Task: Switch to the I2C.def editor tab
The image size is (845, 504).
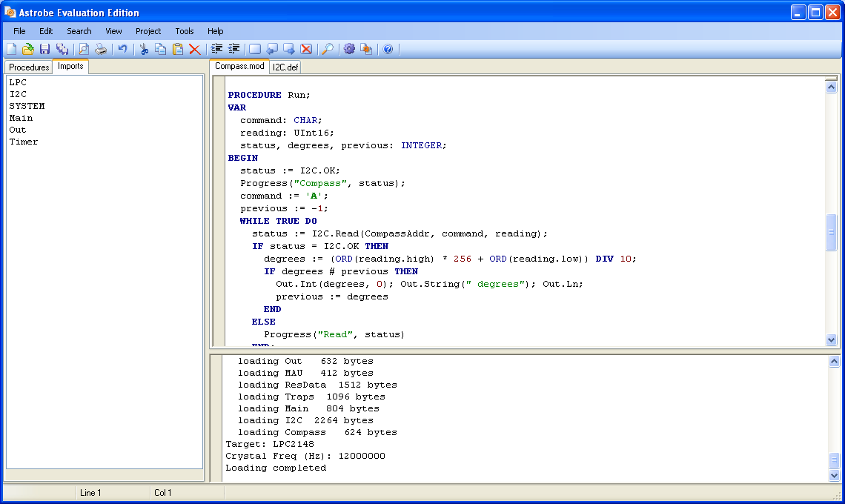Action: point(285,67)
